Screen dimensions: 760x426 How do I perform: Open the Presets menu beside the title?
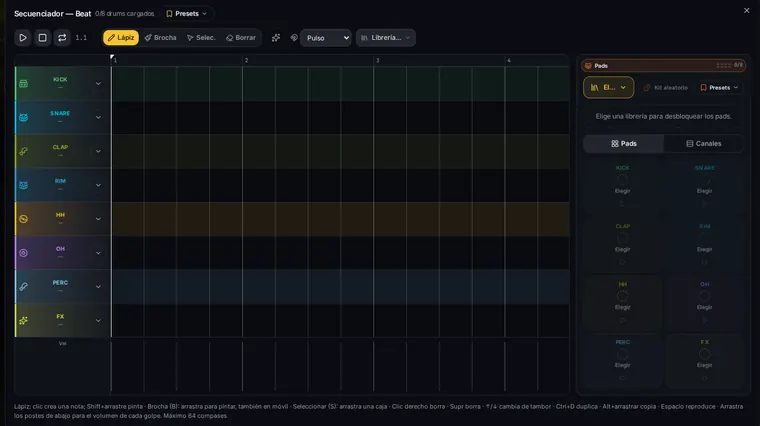187,14
